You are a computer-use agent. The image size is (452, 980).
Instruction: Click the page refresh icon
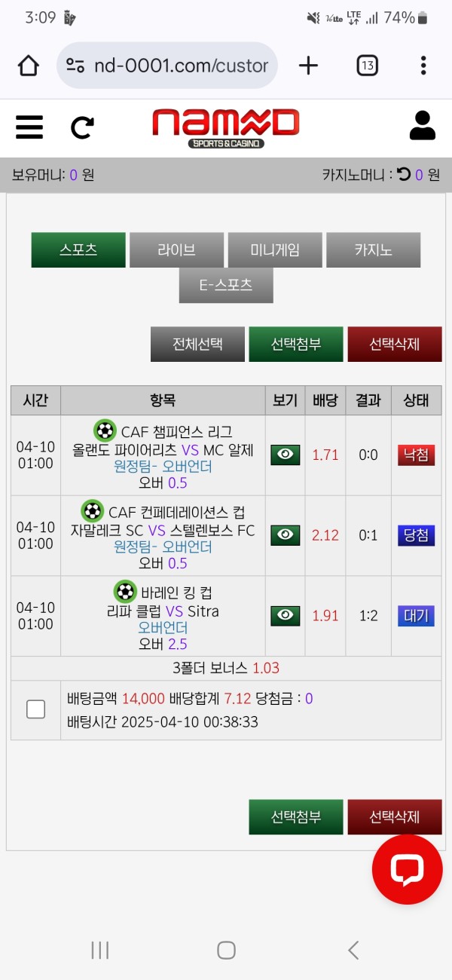tap(82, 127)
